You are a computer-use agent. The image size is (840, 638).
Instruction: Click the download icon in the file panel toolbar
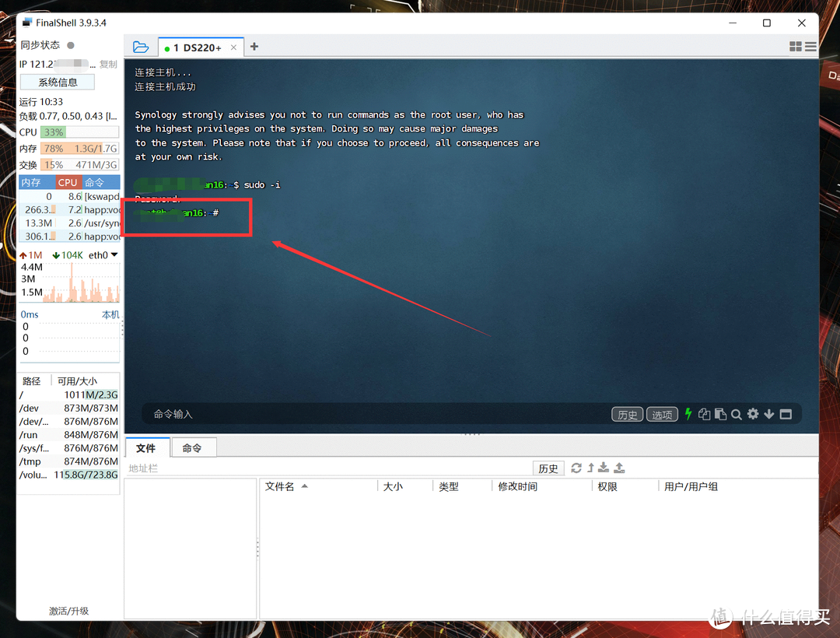coord(604,468)
